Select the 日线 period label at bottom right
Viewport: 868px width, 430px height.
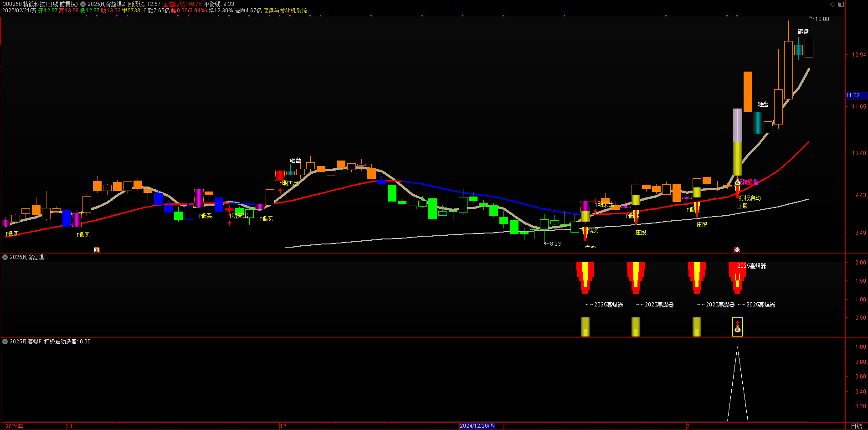coord(857,426)
